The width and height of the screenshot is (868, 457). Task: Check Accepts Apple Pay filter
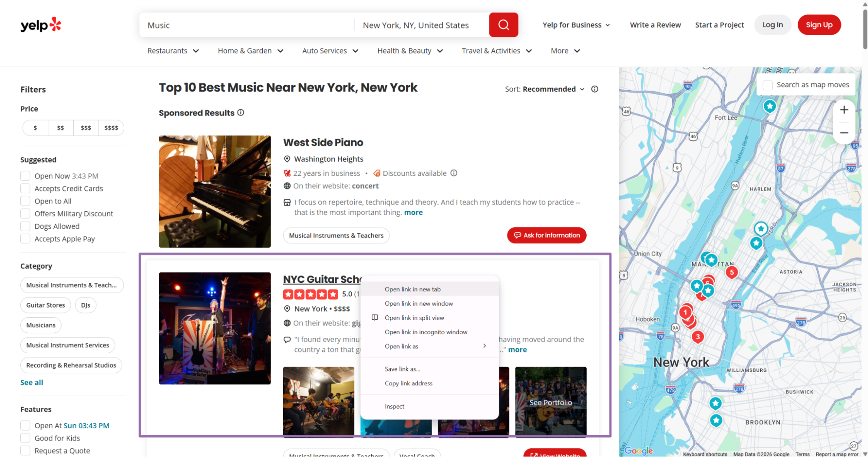click(25, 239)
